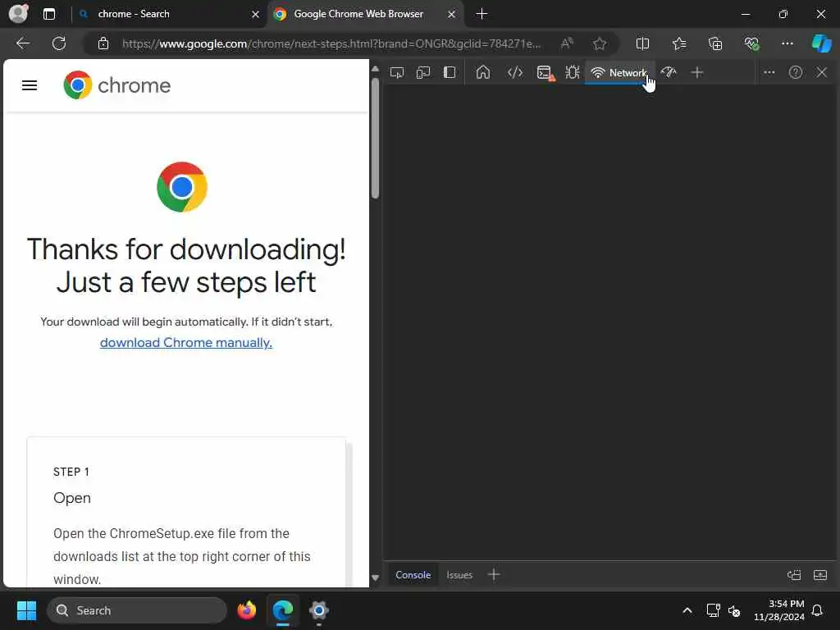The width and height of the screenshot is (840, 630).
Task: Select the Google Chrome Web Browser tab
Action: click(364, 14)
